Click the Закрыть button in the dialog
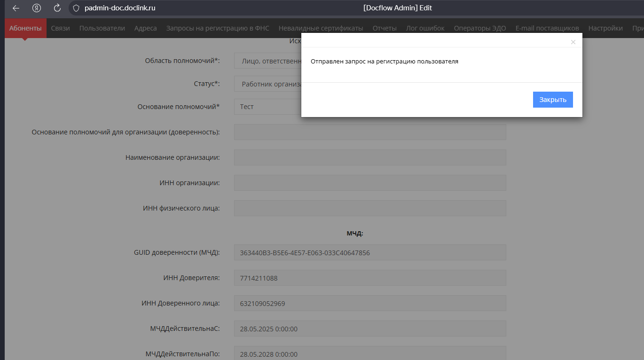 click(553, 100)
